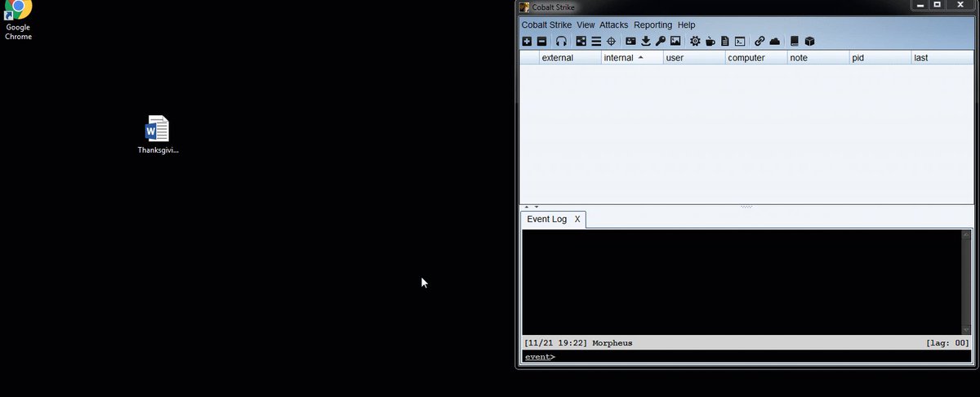Show targets view via crosshair icon
This screenshot has height=397, width=980.
pos(611,41)
